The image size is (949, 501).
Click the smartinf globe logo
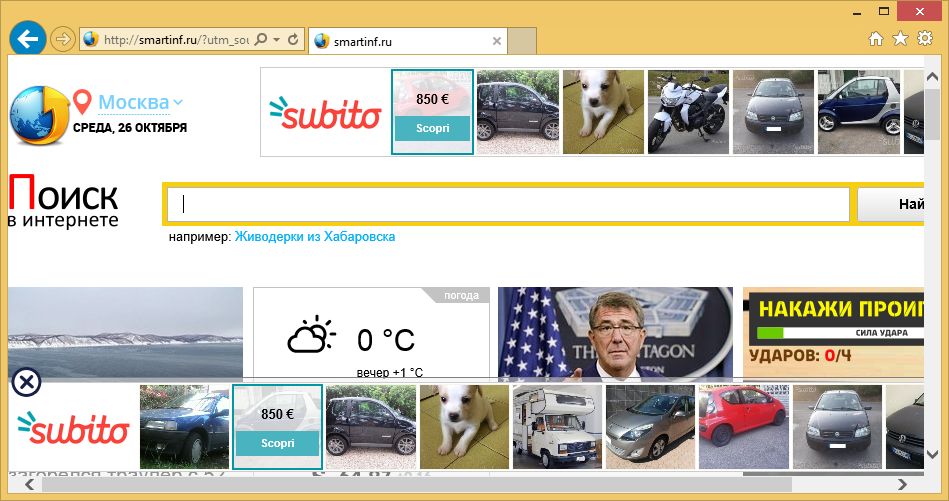point(40,116)
